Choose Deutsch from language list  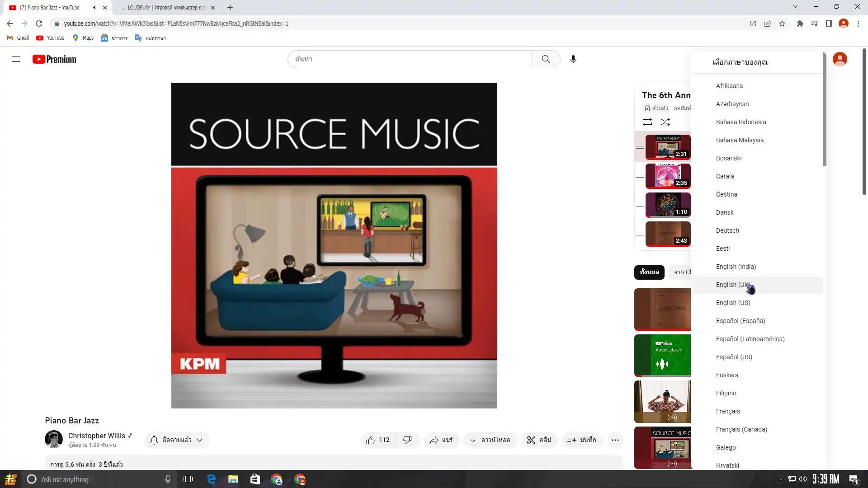coord(727,230)
